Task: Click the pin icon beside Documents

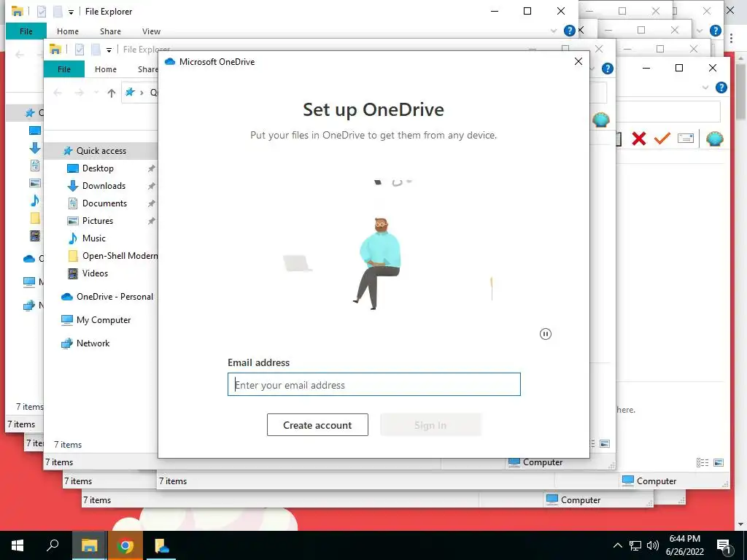Action: tap(152, 203)
